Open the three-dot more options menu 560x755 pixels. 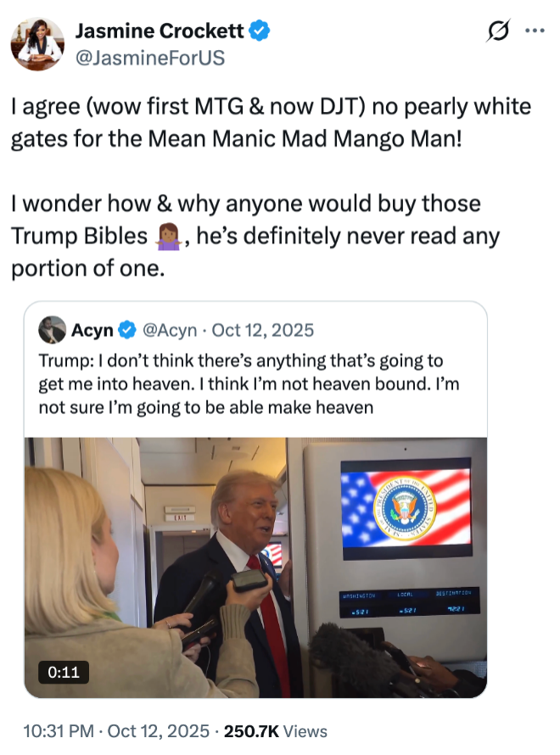(534, 31)
